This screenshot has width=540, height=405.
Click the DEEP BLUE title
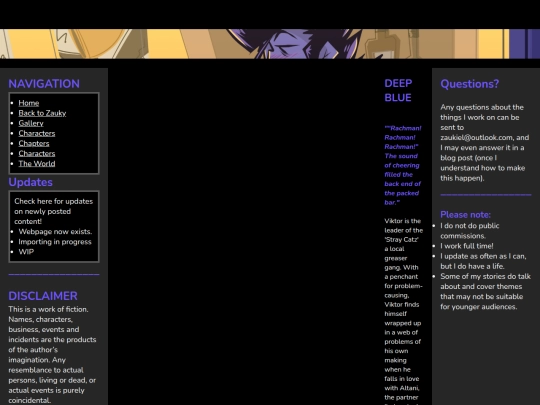point(398,91)
